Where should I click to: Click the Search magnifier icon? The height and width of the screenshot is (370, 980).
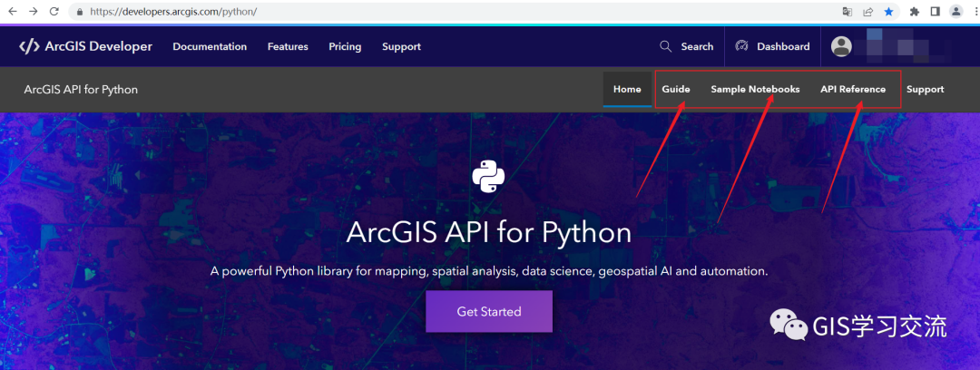pyautogui.click(x=666, y=46)
